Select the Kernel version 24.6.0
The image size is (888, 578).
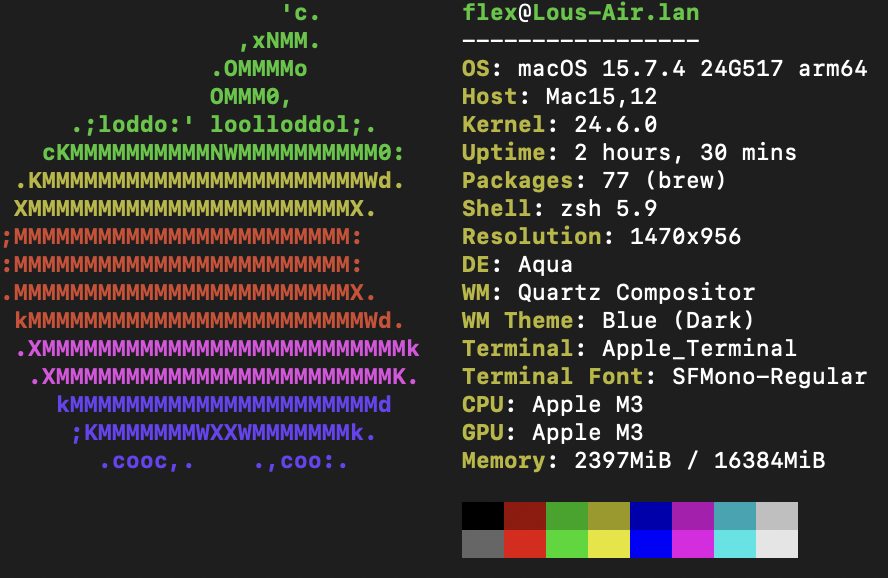[x=616, y=125]
